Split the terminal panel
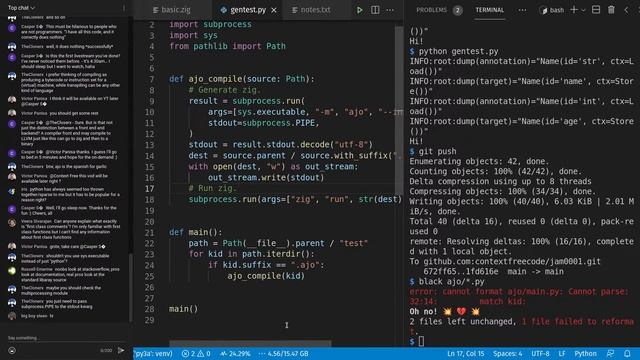This screenshot has width=640, height=360. [x=596, y=10]
